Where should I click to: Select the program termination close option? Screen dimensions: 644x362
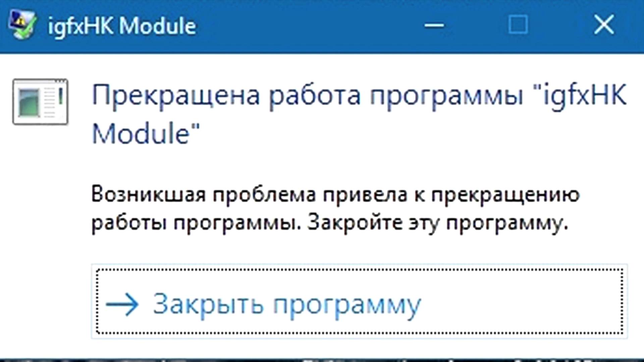click(359, 301)
